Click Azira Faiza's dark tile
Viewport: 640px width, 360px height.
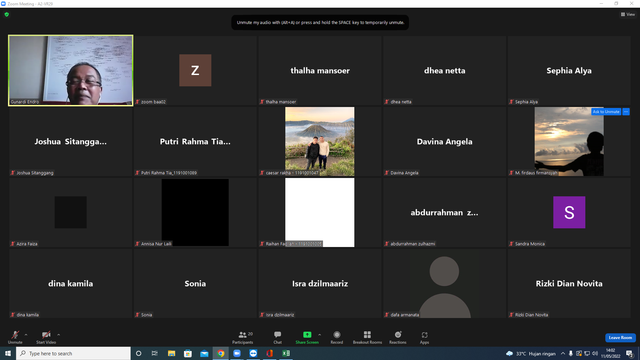(71, 212)
